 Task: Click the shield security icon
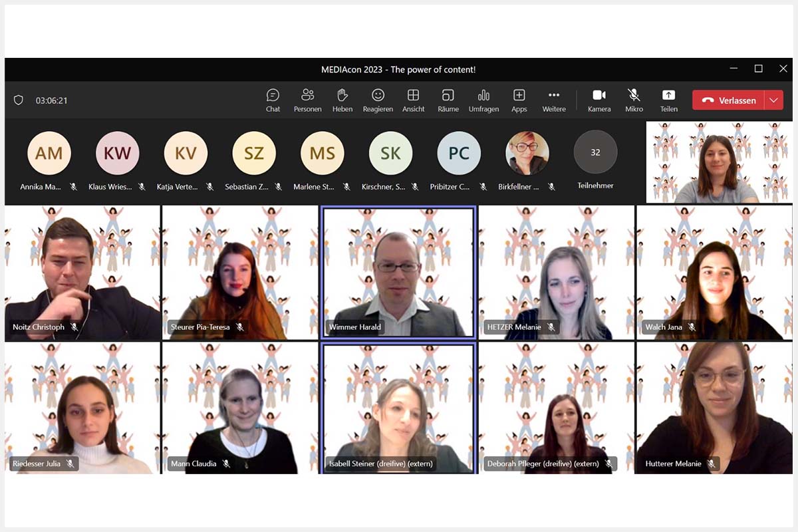point(19,100)
